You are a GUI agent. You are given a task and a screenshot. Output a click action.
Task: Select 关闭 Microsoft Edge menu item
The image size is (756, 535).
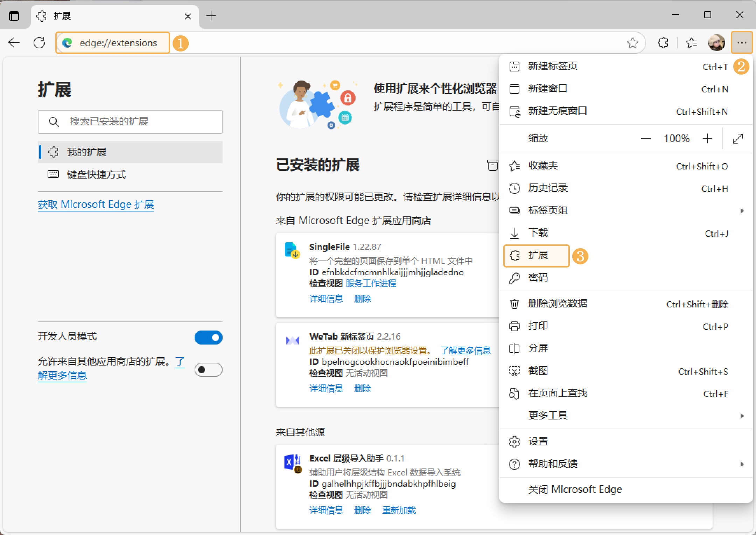pos(626,489)
